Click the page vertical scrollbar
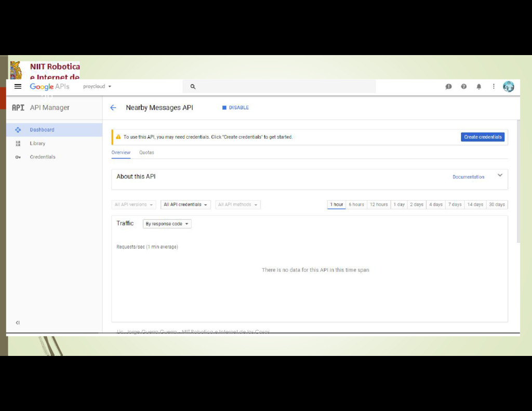This screenshot has width=532, height=411. pos(518,181)
